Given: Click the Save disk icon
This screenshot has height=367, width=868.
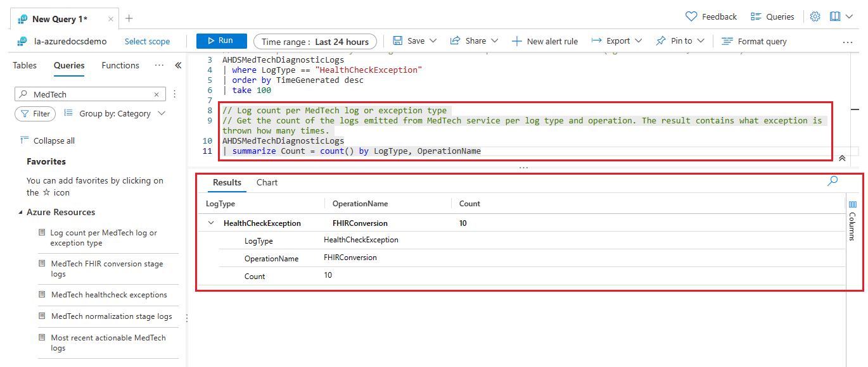Looking at the screenshot, I should (x=398, y=41).
